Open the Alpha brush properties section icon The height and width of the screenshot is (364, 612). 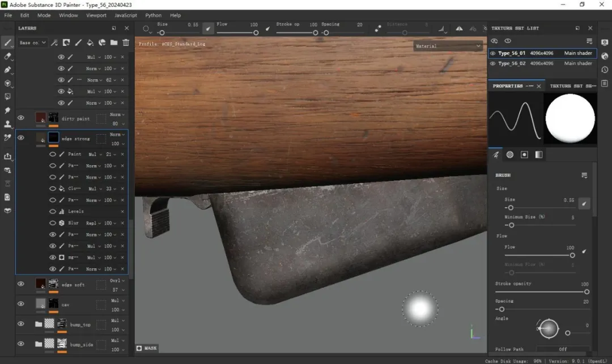(510, 155)
